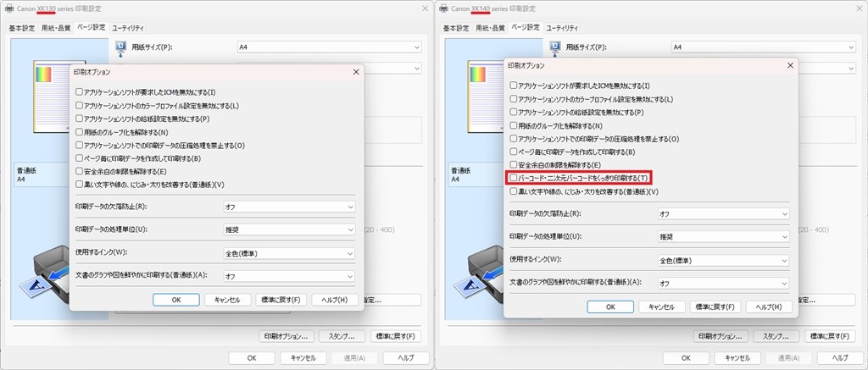Enable ICMを無効にする(I) in XK130 options

tap(79, 91)
